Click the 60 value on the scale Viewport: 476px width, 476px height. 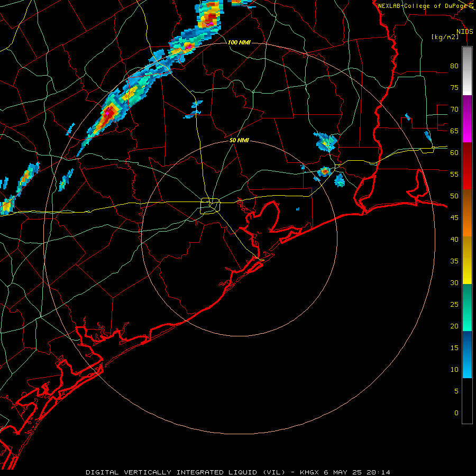point(454,153)
